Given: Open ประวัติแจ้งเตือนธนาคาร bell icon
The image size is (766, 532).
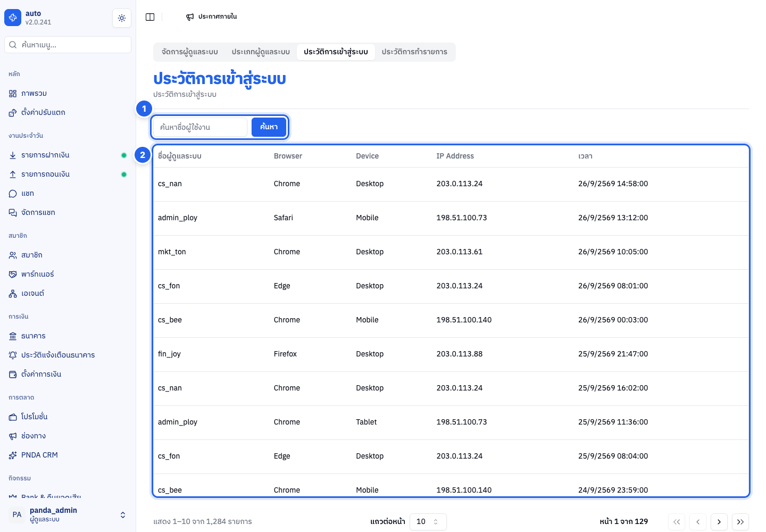Looking at the screenshot, I should tap(13, 355).
